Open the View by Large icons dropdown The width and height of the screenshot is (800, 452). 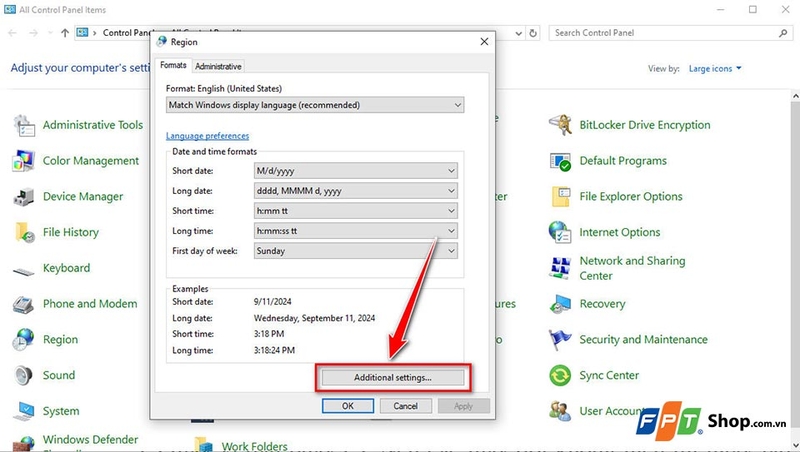pos(715,68)
